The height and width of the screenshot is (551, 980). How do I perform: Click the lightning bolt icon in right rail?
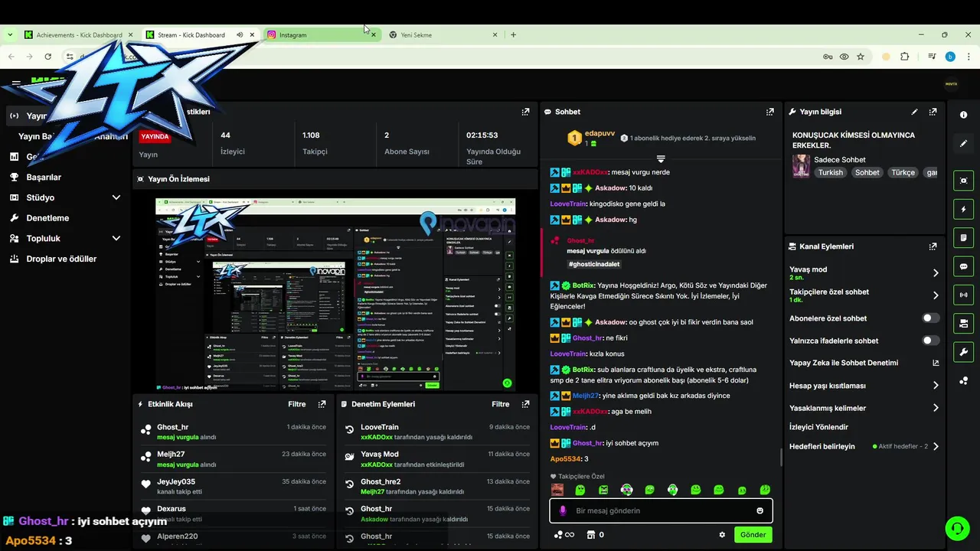[963, 209]
